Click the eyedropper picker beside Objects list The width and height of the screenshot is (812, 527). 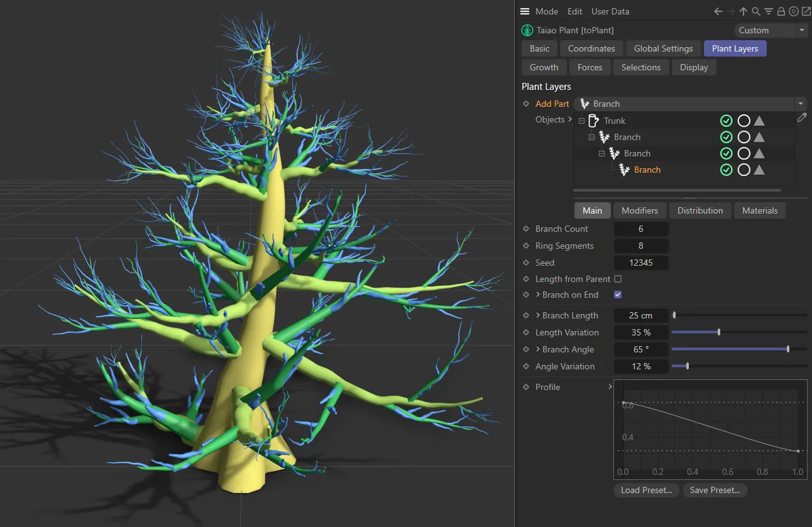coord(801,117)
